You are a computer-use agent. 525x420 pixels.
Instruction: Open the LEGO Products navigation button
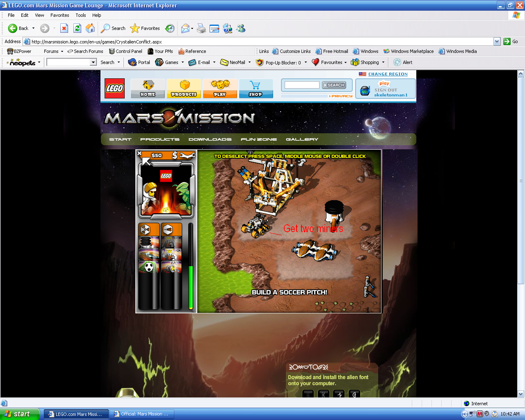pyautogui.click(x=184, y=89)
